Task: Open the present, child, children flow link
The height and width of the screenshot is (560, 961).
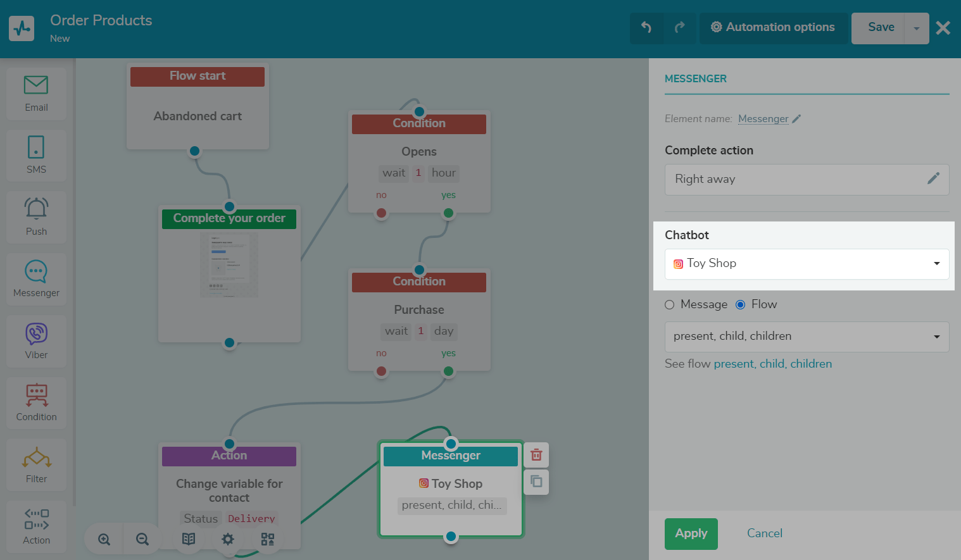Action: 772,364
